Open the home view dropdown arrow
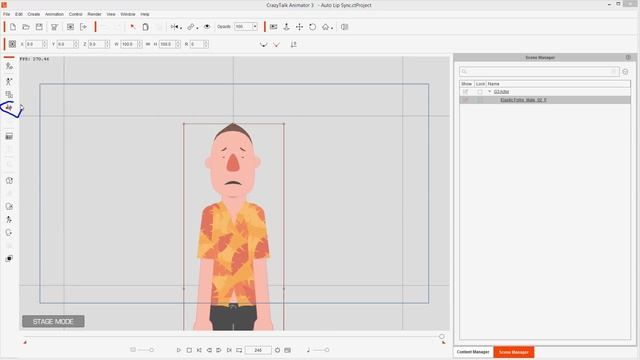This screenshot has width=640, height=360. click(332, 28)
